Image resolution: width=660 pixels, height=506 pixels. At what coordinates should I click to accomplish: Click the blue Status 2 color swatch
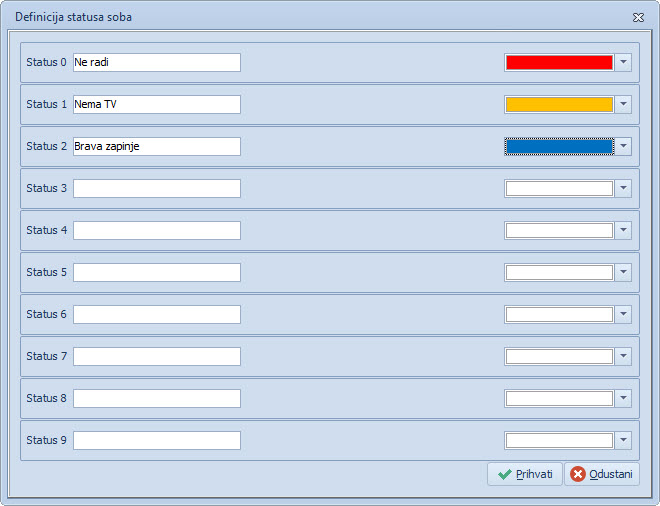tap(559, 146)
